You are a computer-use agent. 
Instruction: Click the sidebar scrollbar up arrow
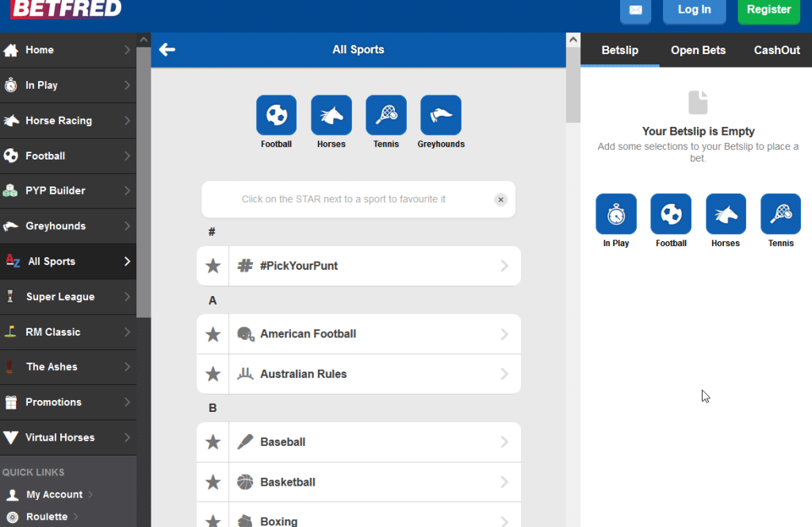click(144, 40)
